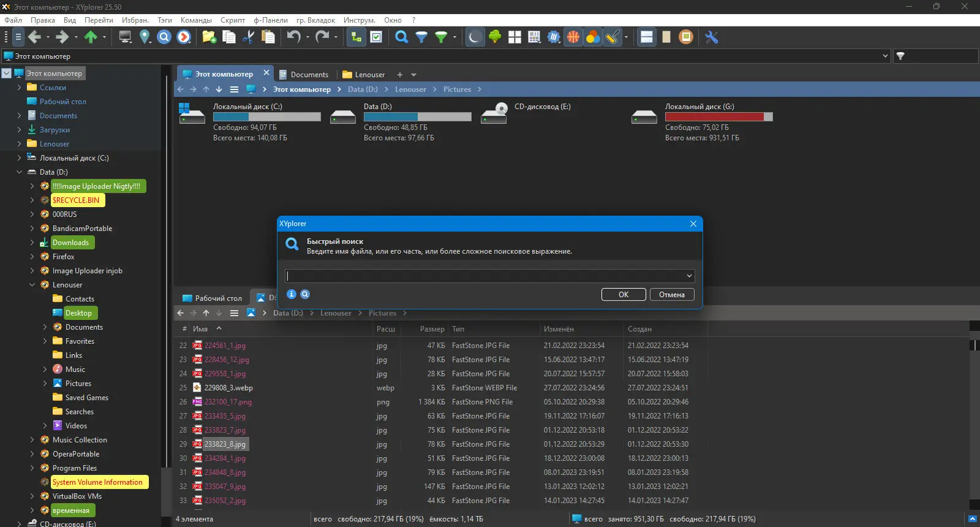This screenshot has width=980, height=527.
Task: Go back using the toolbar Back arrow
Action: pos(34,37)
